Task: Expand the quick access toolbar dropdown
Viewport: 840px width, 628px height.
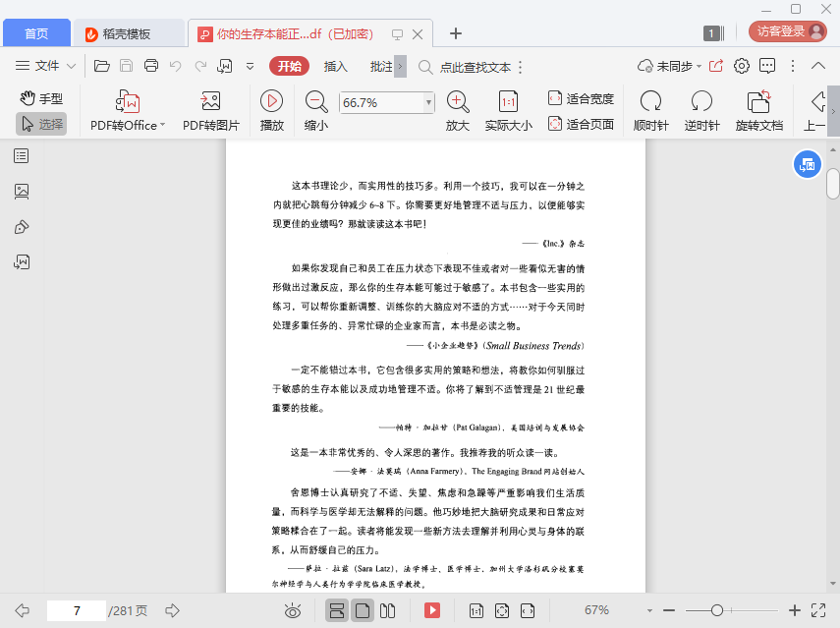Action: tap(250, 67)
